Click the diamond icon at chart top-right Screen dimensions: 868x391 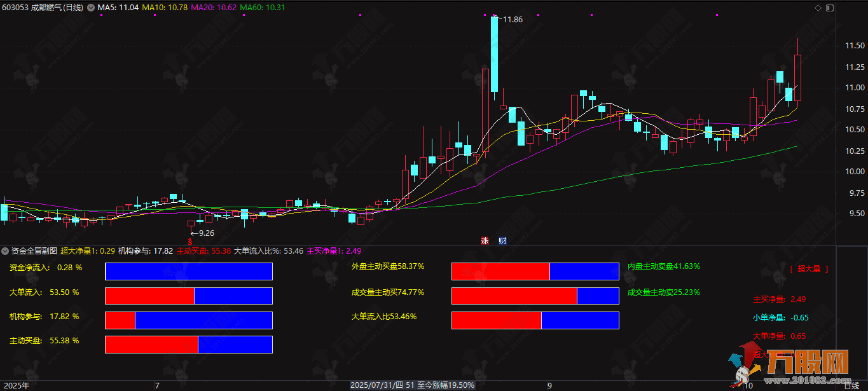[818, 8]
